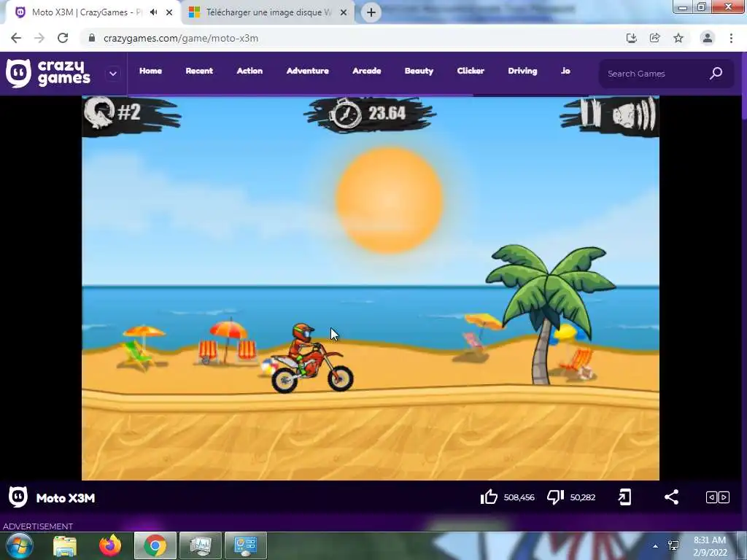Open a new browser tab
Screen dimensions: 747x560
pos(371,12)
